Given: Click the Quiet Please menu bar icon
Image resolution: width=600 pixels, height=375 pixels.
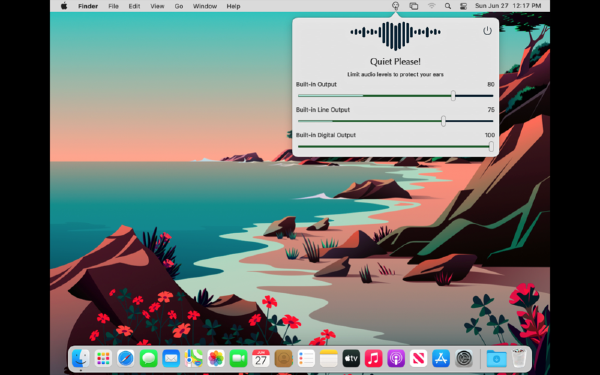Looking at the screenshot, I should (x=396, y=6).
